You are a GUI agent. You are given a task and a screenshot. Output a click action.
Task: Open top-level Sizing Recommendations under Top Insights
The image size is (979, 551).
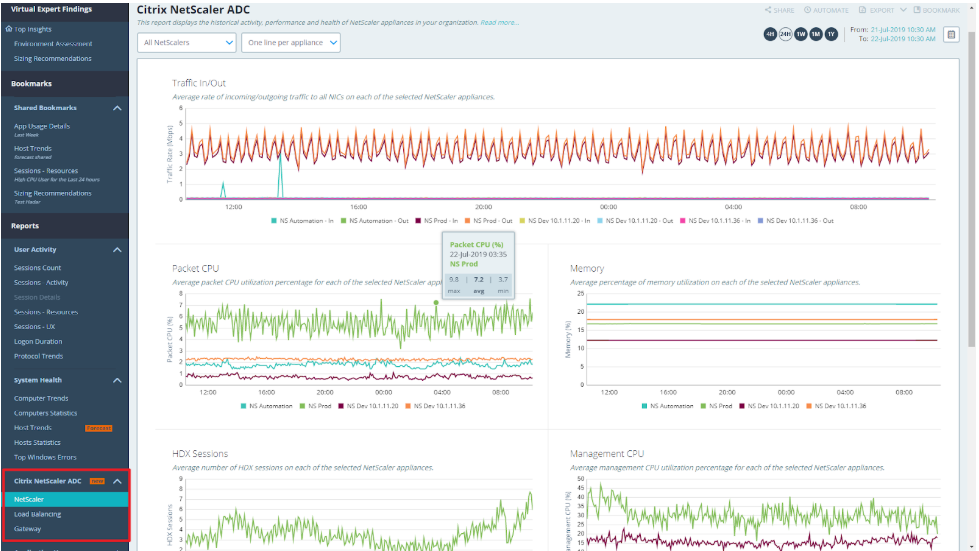[x=52, y=59]
